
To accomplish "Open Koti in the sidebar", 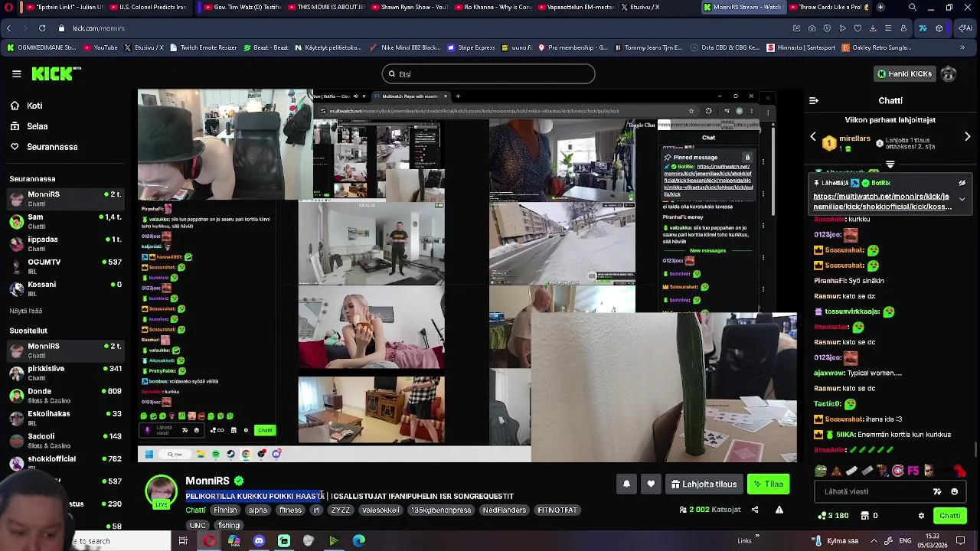I will point(34,106).
